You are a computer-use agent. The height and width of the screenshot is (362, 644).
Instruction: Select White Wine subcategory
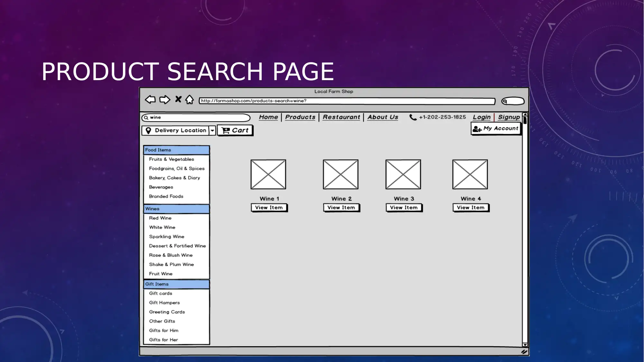[x=162, y=227]
